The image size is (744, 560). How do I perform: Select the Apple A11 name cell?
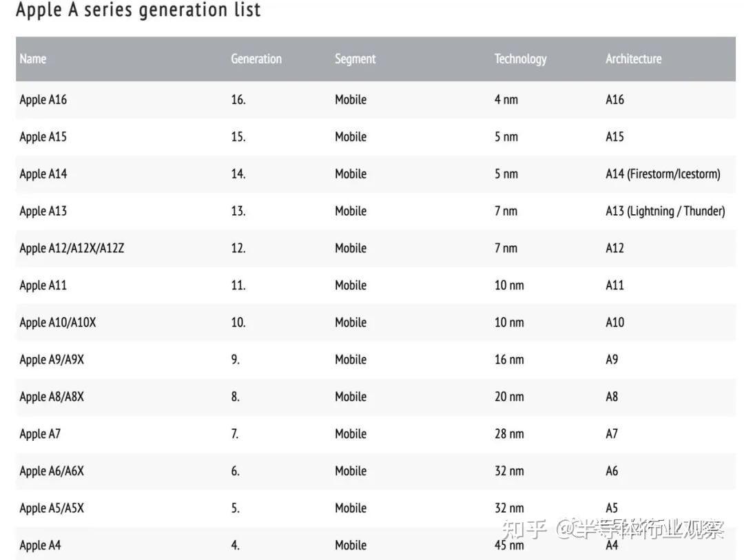click(43, 285)
